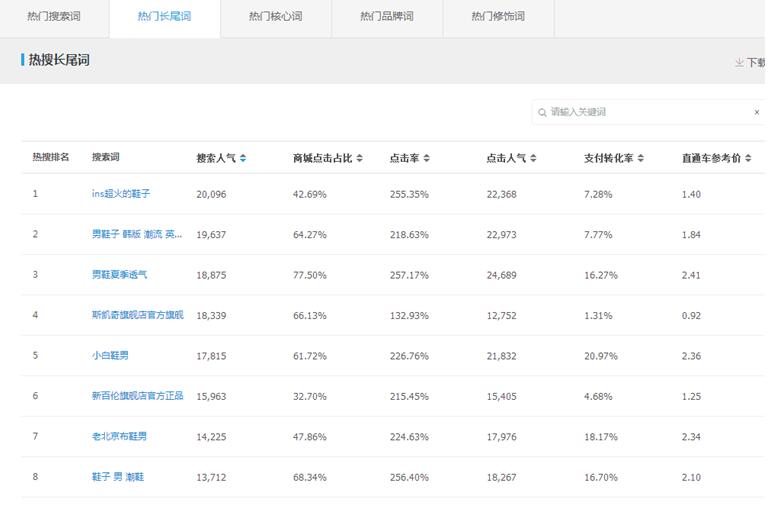Sort by 搜索人气 arrow icon

pos(243,158)
